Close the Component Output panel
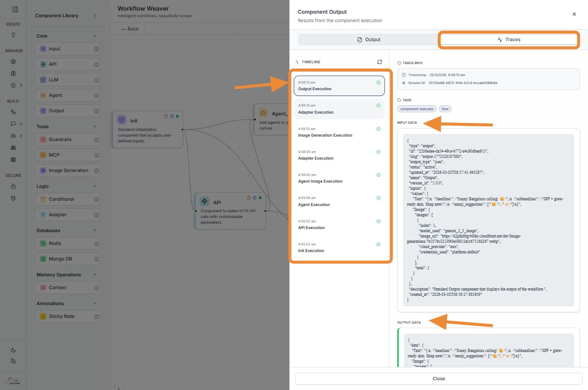 point(574,14)
